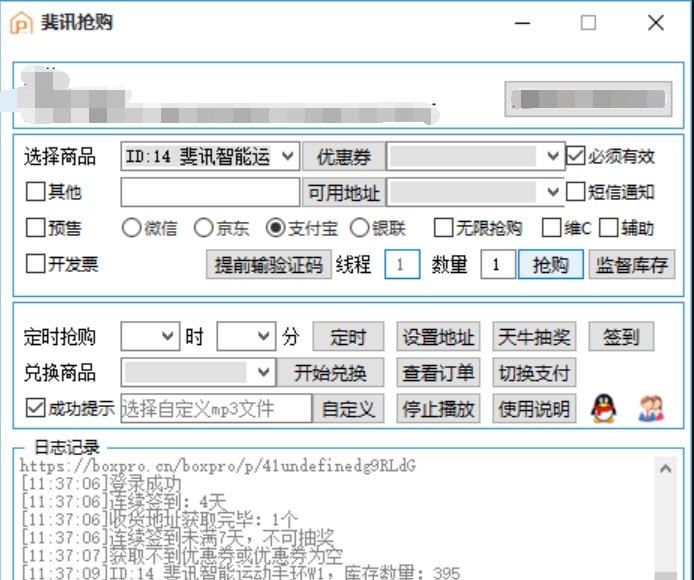Open 使用说明 instructions button
The width and height of the screenshot is (694, 580).
(534, 409)
